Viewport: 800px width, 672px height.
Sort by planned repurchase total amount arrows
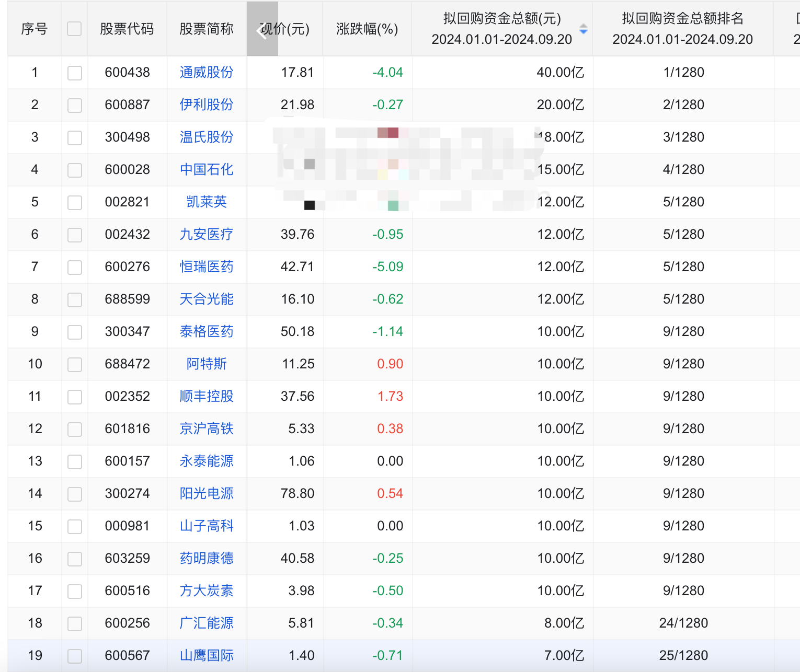584,29
